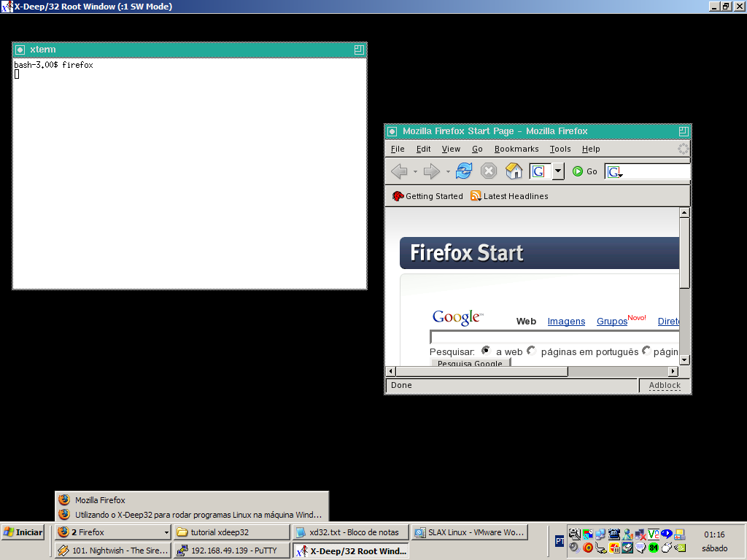Click the Imagens link on Google
747x560 pixels.
[x=566, y=322]
